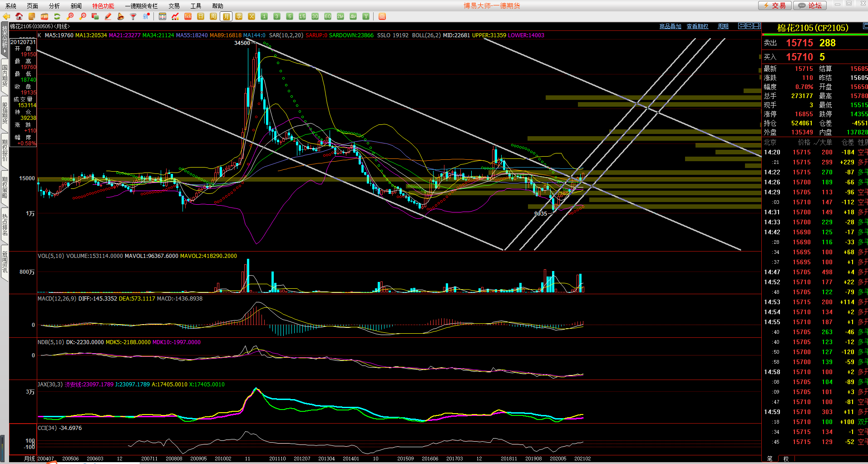Select the 2hr period icon
The height and width of the screenshot is (464, 868).
click(x=340, y=16)
